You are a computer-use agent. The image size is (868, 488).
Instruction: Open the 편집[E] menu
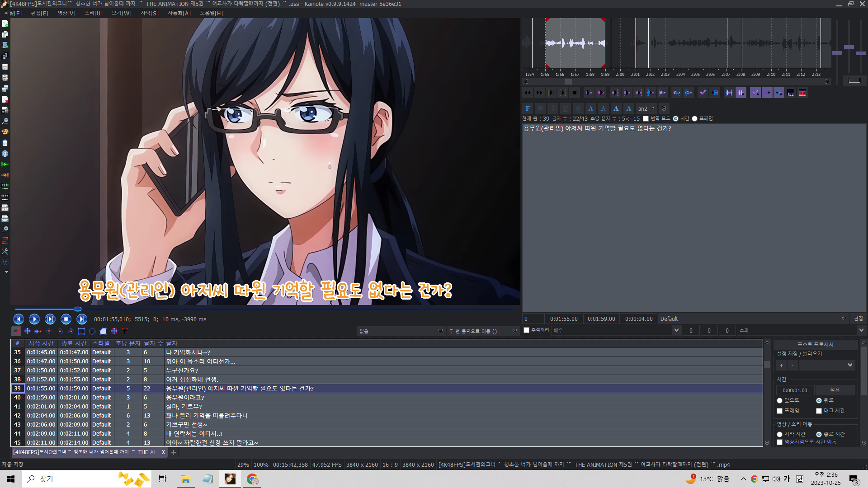pyautogui.click(x=39, y=13)
